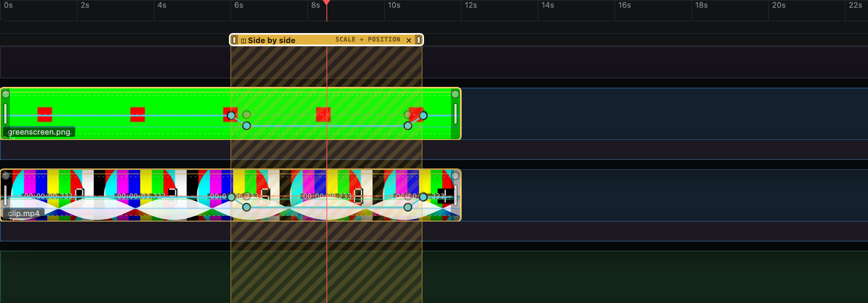Screen dimensions: 868x303
Task: Click the 12s mark on the time ruler
Action: point(470,5)
